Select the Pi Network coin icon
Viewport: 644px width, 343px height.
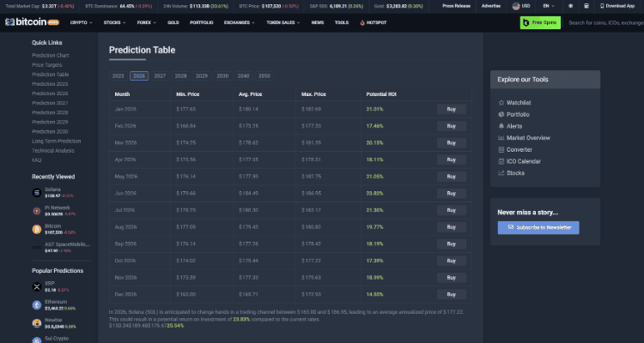coord(37,210)
